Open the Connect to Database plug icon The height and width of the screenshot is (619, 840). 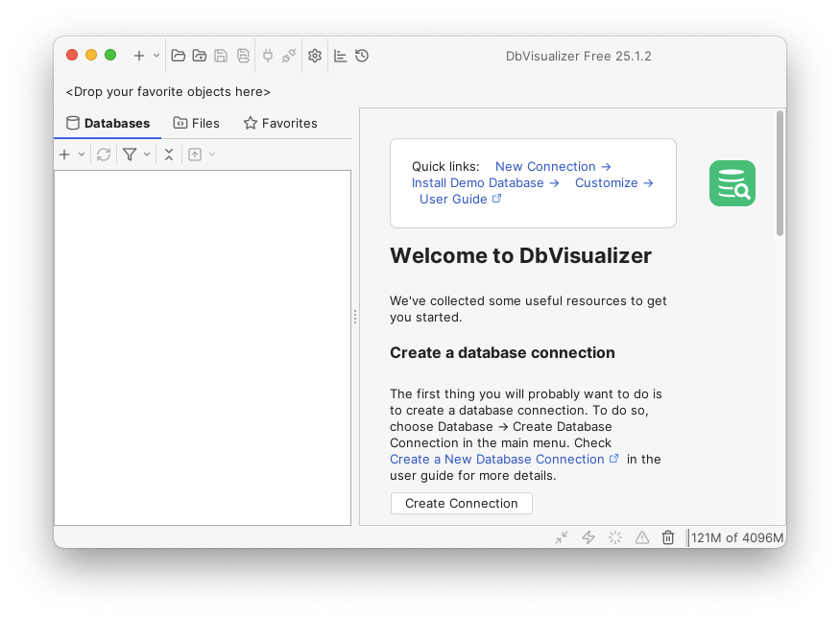click(268, 55)
